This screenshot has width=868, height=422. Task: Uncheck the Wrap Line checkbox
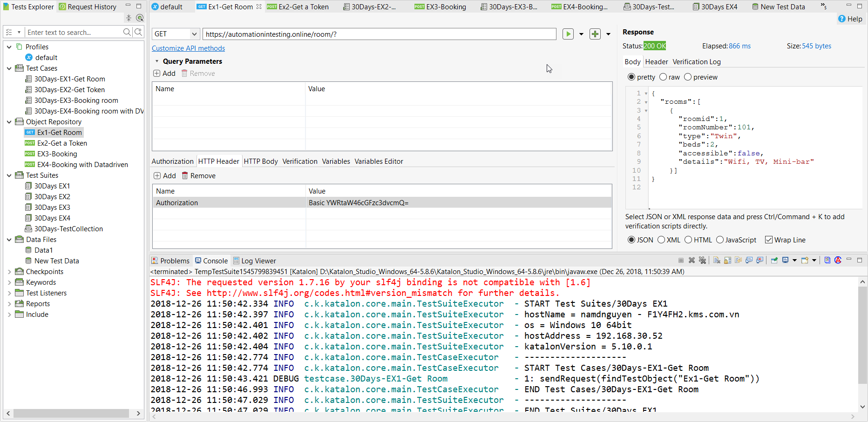pyautogui.click(x=768, y=240)
